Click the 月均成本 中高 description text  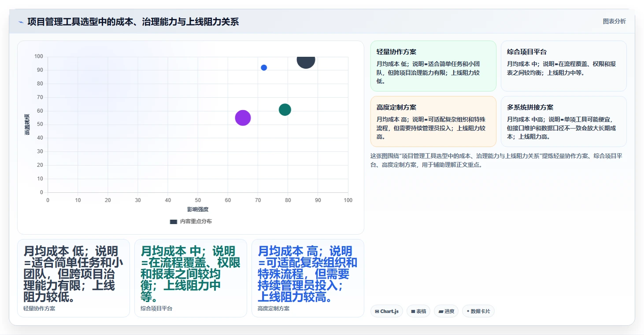(x=562, y=128)
